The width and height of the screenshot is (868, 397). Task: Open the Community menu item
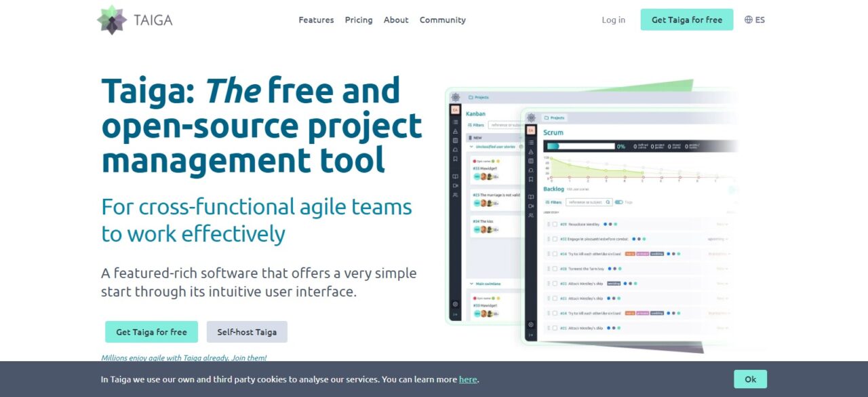442,20
